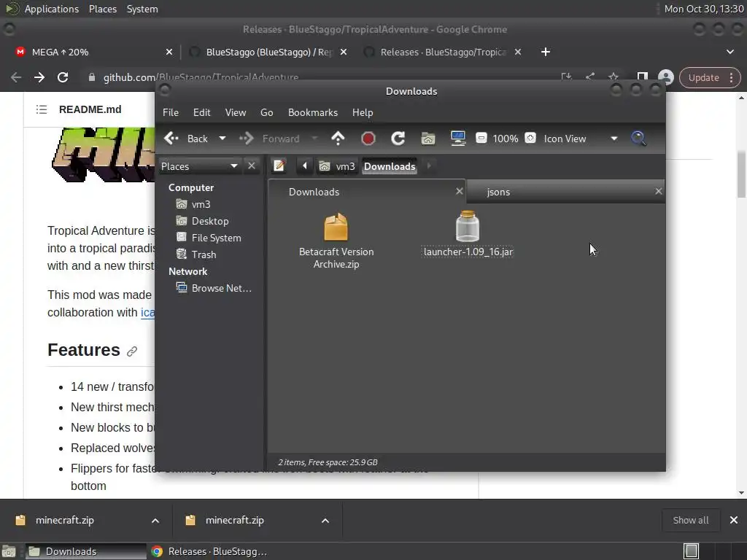Open Chrome tab search chevron
The height and width of the screenshot is (560, 747).
(729, 52)
